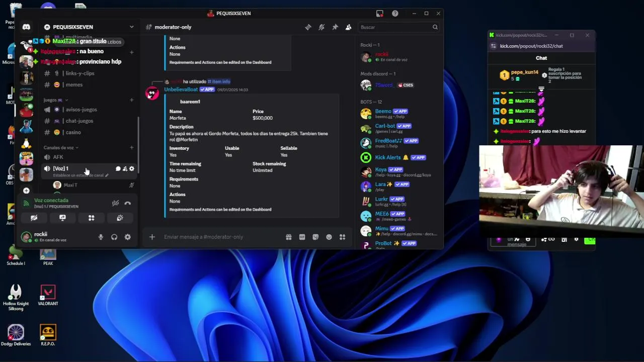
Task: Disconnect from the voice call
Action: 128,203
